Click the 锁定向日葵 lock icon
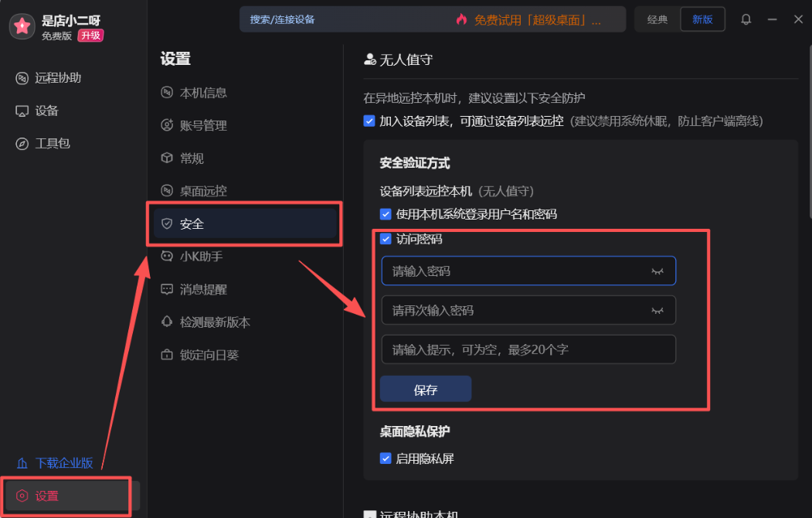Image resolution: width=812 pixels, height=518 pixels. click(167, 355)
